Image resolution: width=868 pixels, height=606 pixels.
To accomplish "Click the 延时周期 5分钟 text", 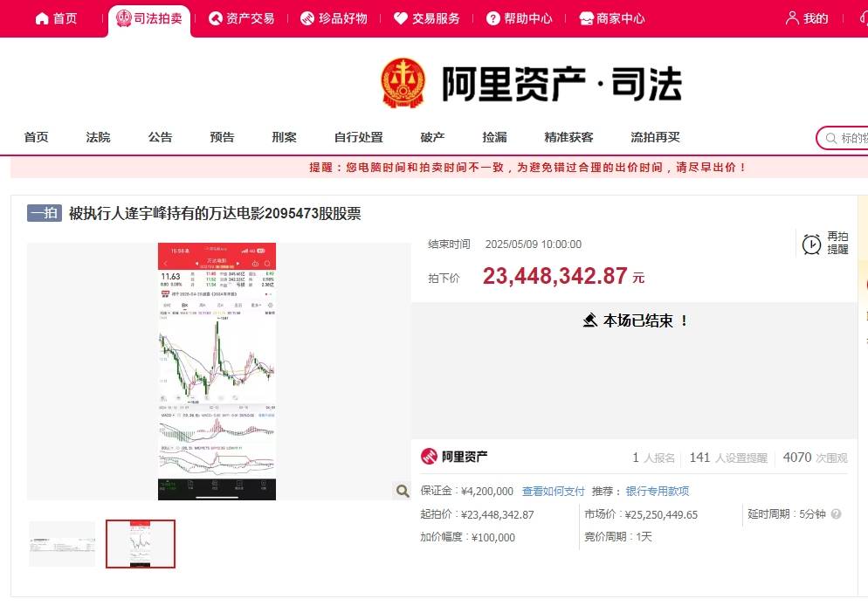I will (787, 514).
